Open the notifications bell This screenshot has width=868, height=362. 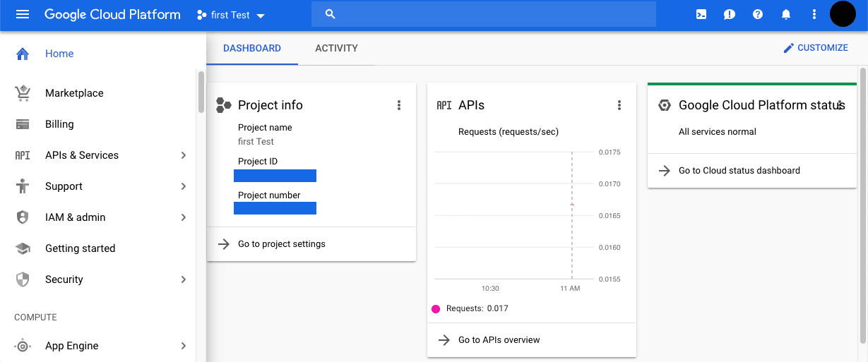[x=786, y=15]
